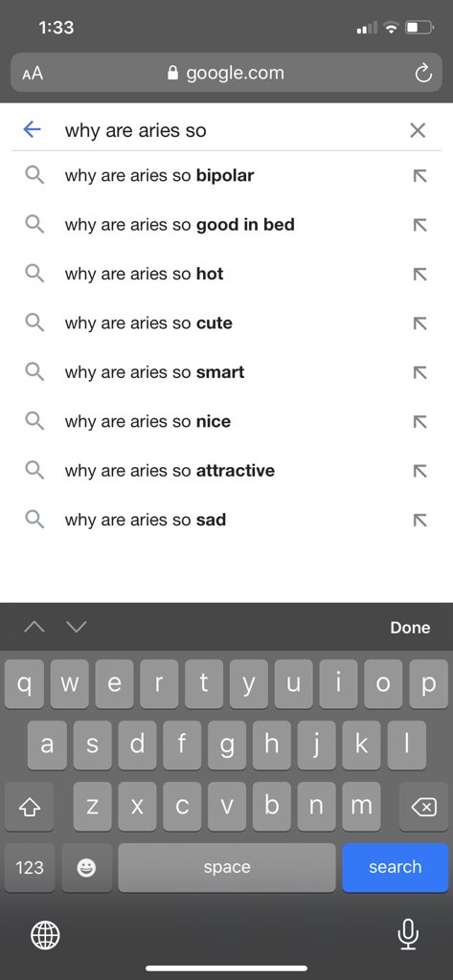The width and height of the screenshot is (453, 980).
Task: Select suggestion 'why are aries so smart'
Action: pyautogui.click(x=226, y=372)
